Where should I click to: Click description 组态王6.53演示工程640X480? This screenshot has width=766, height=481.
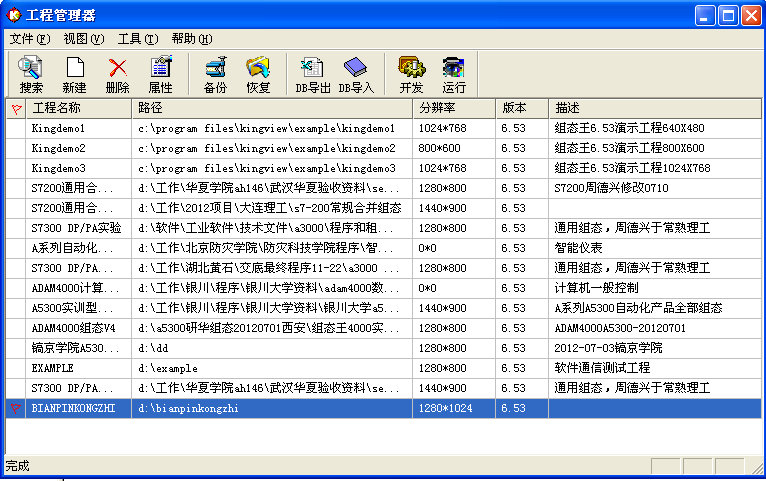coord(629,128)
